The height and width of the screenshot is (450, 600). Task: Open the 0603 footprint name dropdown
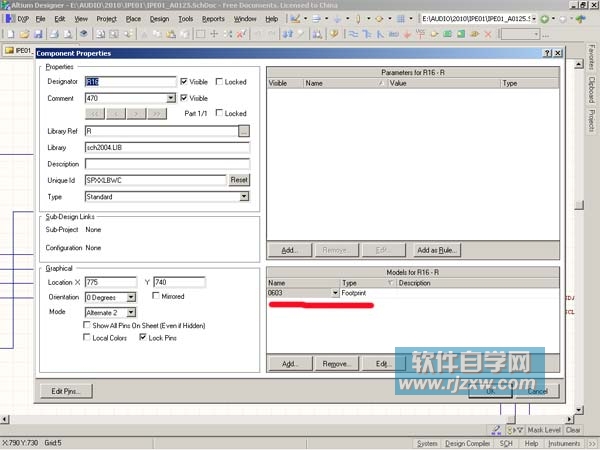pyautogui.click(x=335, y=293)
